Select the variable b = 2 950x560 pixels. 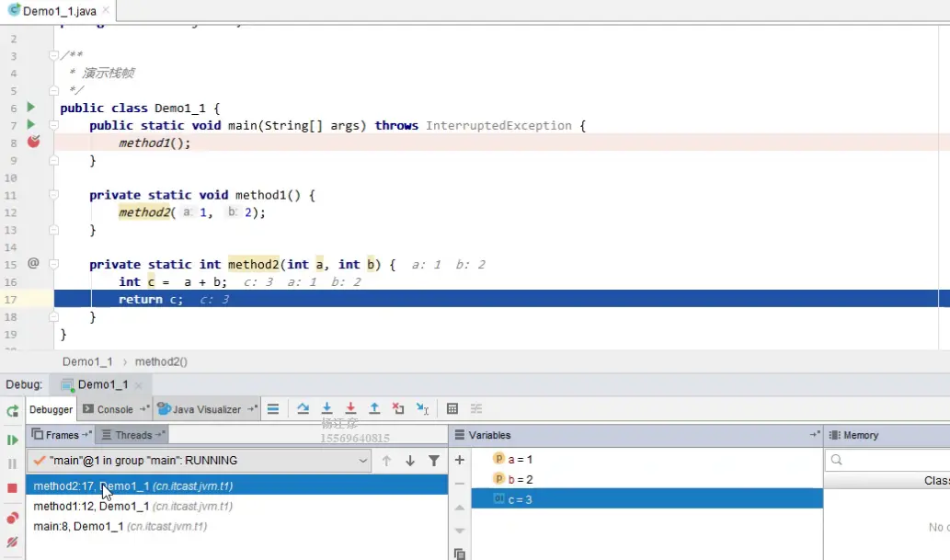647,479
